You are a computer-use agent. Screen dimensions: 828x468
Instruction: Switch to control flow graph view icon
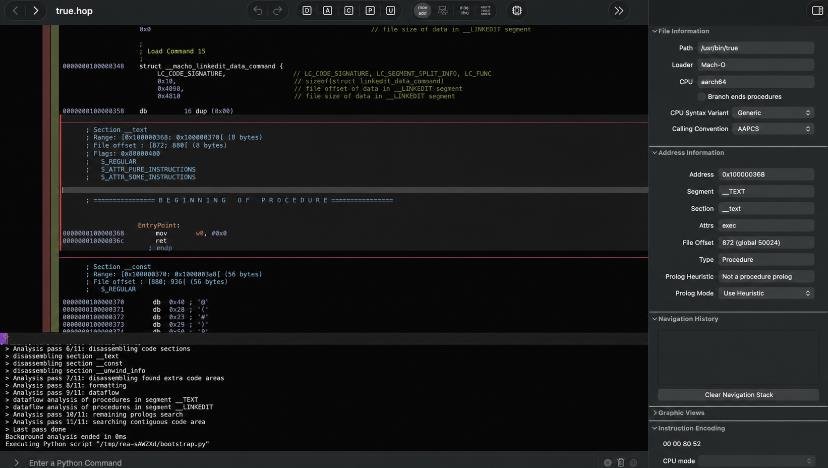tap(443, 11)
